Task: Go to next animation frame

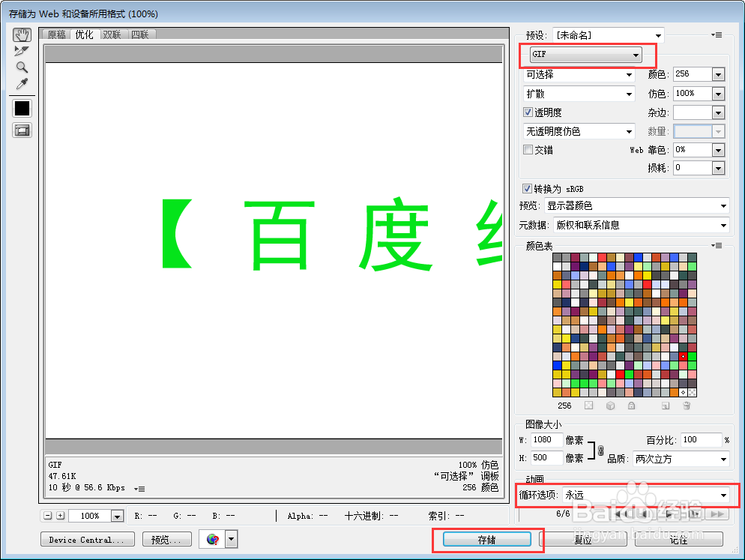Action: 694,514
